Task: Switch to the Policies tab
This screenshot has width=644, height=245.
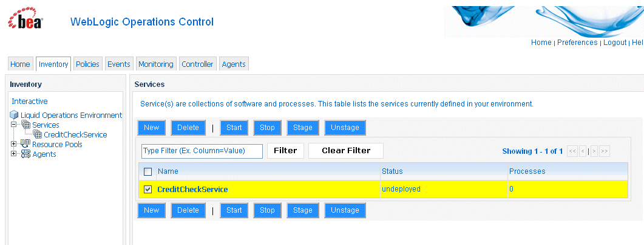Action: [x=87, y=64]
